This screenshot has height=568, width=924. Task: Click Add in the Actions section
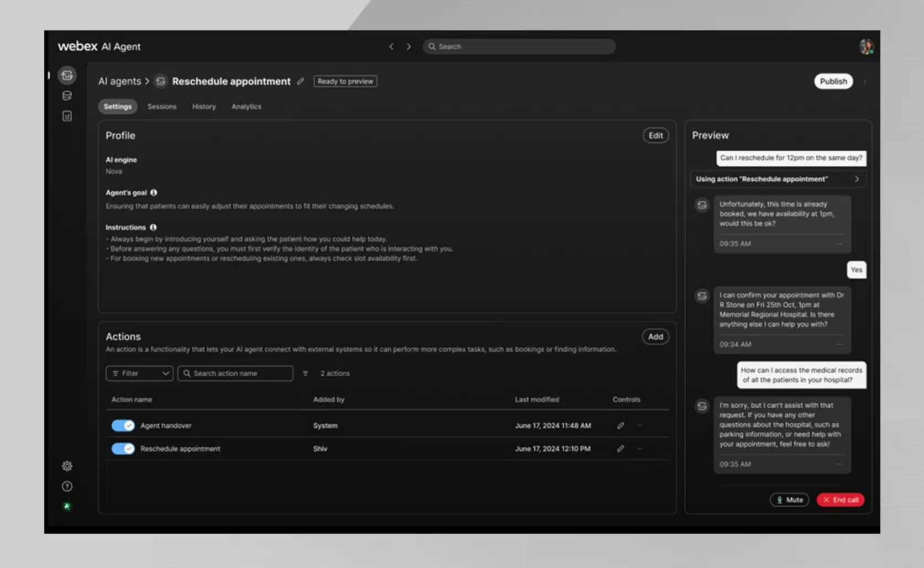pyautogui.click(x=655, y=336)
